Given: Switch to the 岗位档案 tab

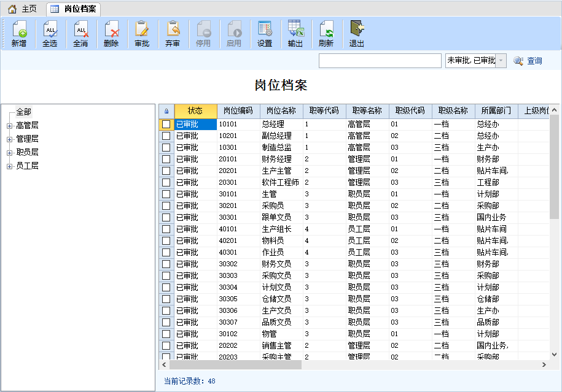Looking at the screenshot, I should tap(74, 9).
